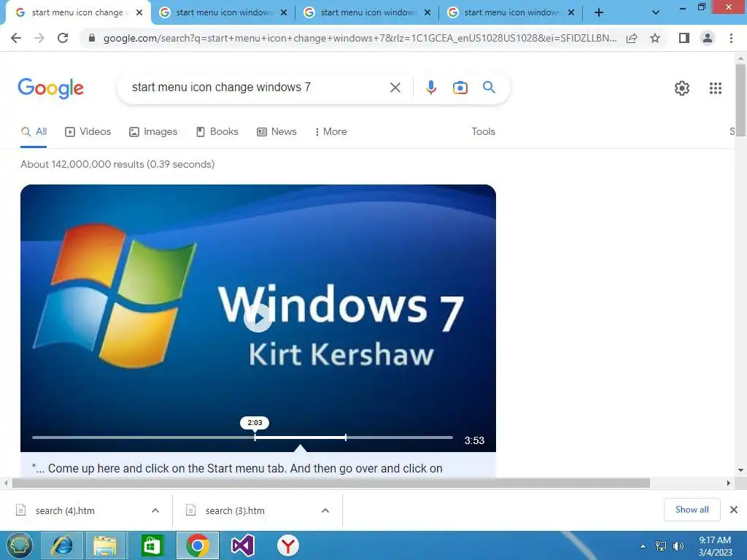View site info via the lock icon

click(91, 38)
